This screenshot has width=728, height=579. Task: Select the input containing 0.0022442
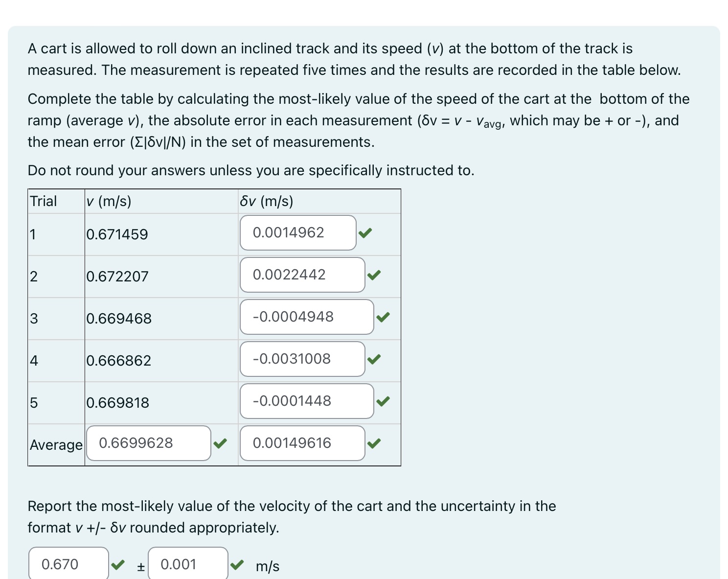pyautogui.click(x=302, y=275)
